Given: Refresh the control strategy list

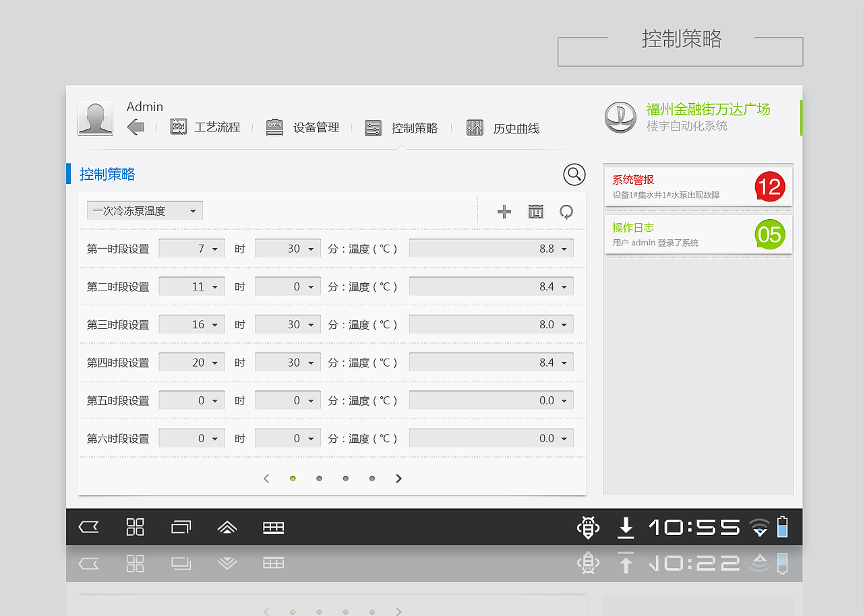Looking at the screenshot, I should 566,212.
